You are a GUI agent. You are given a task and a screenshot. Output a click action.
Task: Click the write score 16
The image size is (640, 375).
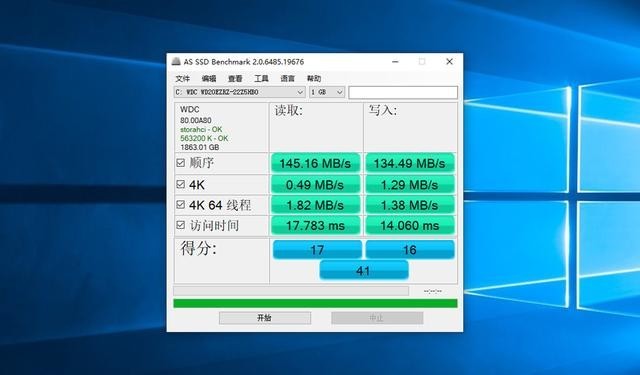tap(410, 249)
